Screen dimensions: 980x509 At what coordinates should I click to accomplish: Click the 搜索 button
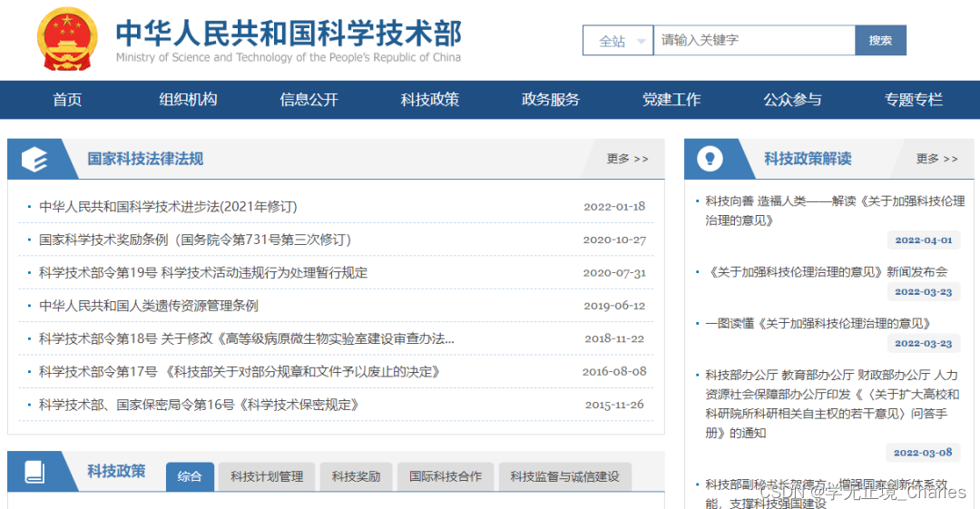pos(880,41)
